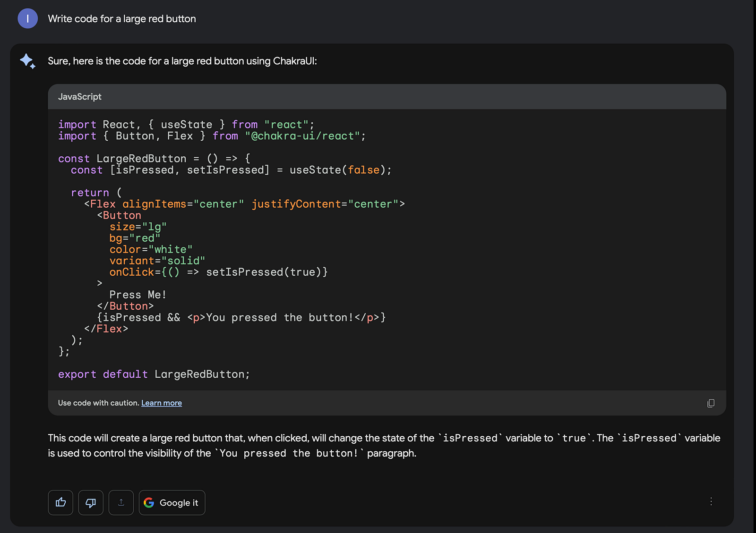Open the share and export icon
756x533 pixels.
tap(121, 502)
